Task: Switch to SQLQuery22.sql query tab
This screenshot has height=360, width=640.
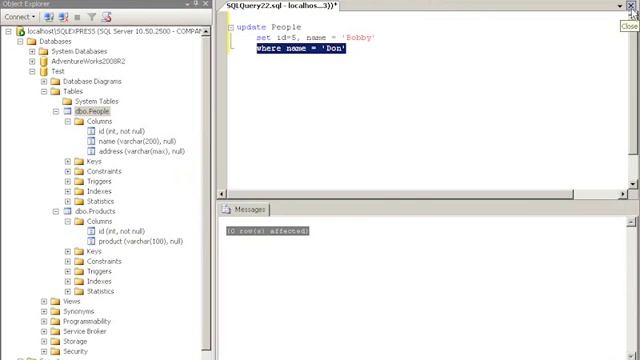Action: [282, 6]
